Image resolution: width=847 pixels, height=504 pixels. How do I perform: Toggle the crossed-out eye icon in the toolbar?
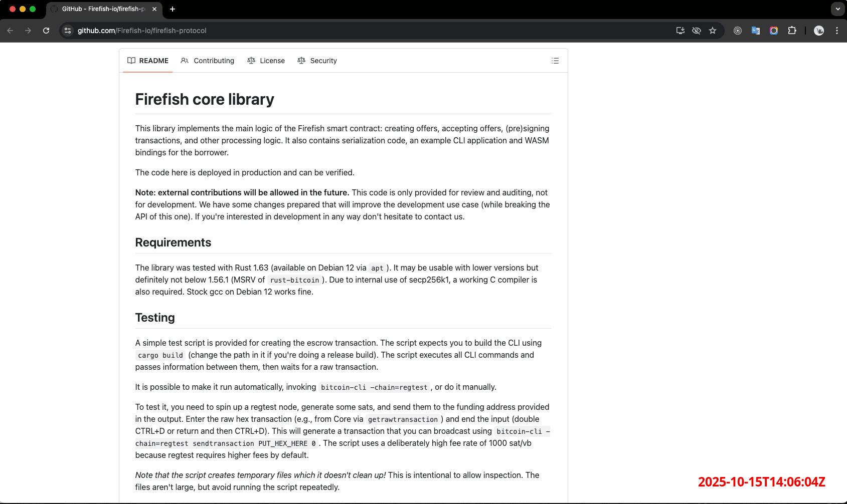tap(697, 31)
